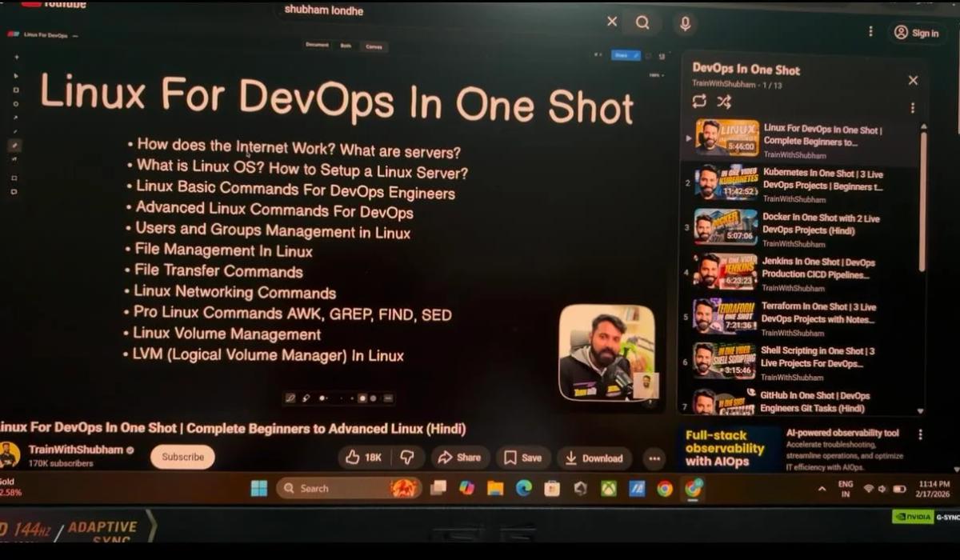Switch to the Canvas tab

(374, 46)
